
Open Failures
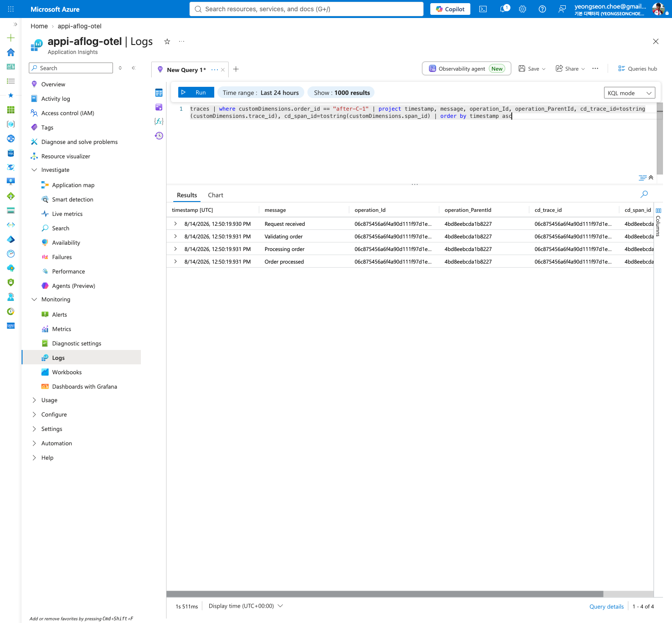click(x=62, y=257)
